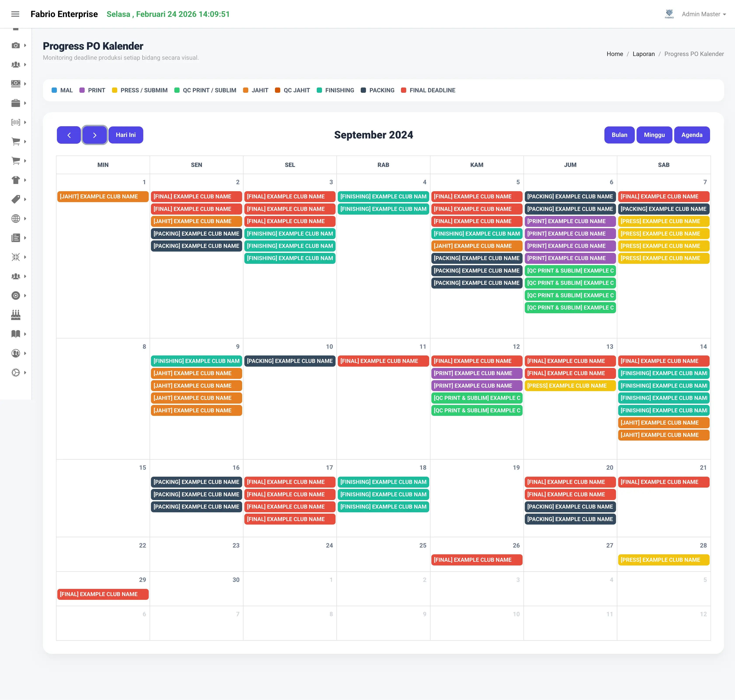This screenshot has width=735, height=700.
Task: Open the inward arrows collapse sidebar icon
Action: tap(16, 257)
